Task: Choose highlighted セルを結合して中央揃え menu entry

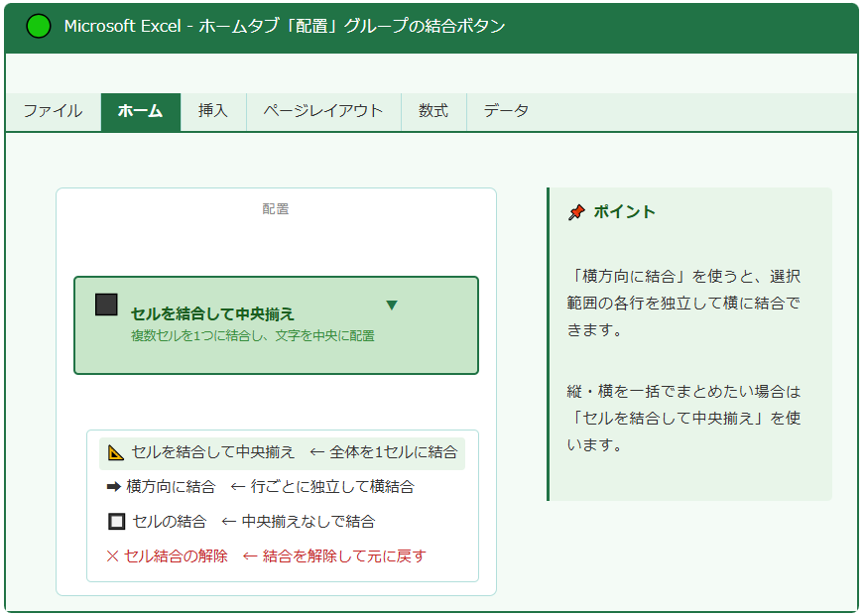Action: pos(213,452)
